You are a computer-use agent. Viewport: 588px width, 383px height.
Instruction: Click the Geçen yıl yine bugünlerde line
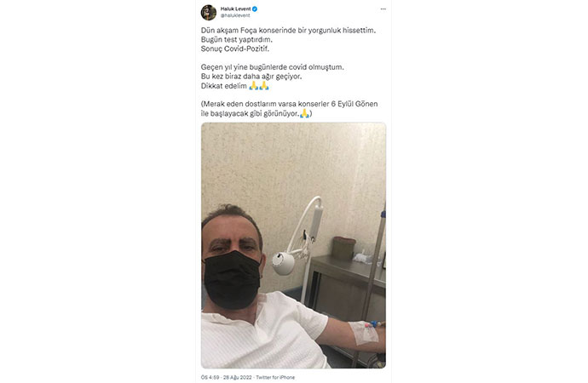click(272, 67)
